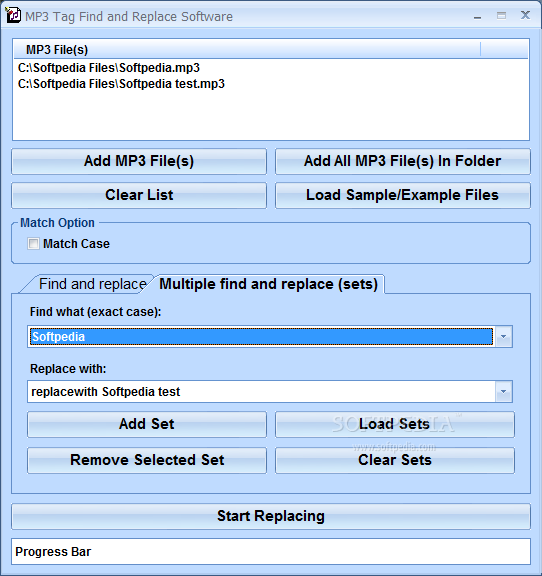Click the MP3 Tag app icon in title bar
Viewport: 542px width, 576px height.
pyautogui.click(x=13, y=15)
